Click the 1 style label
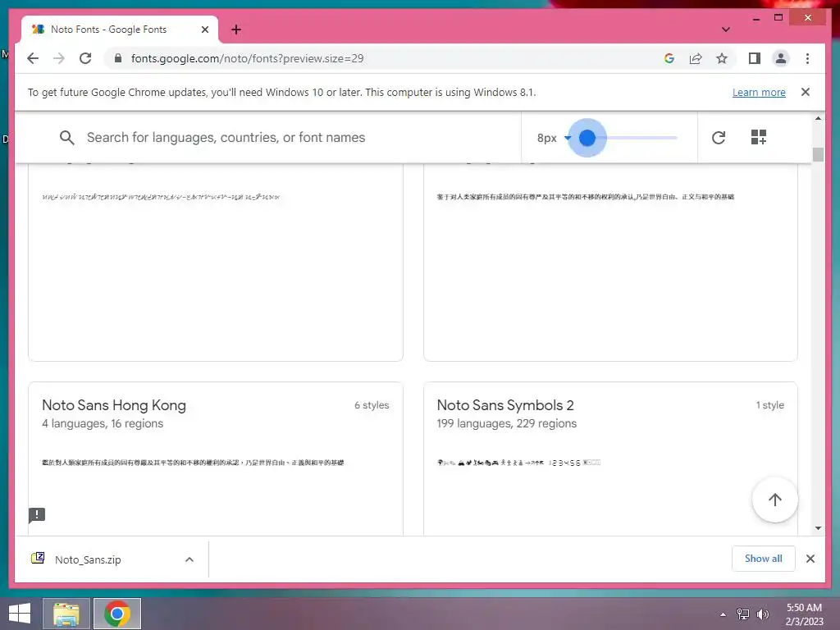The width and height of the screenshot is (840, 630). (x=769, y=405)
